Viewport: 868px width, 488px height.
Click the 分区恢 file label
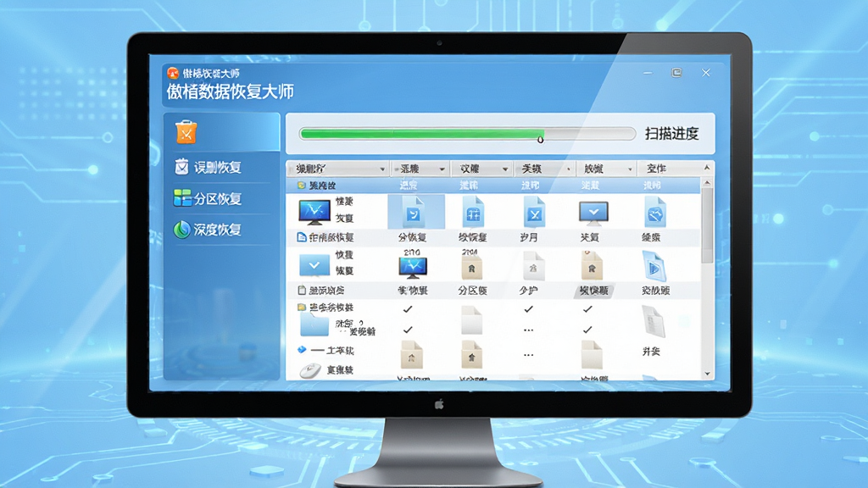coord(472,291)
